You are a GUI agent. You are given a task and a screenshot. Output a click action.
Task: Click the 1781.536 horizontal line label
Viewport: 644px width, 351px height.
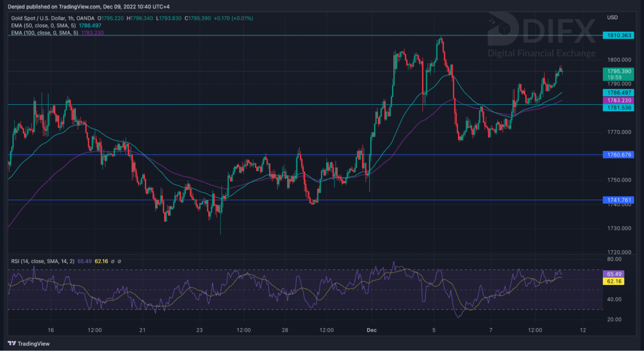pos(619,108)
